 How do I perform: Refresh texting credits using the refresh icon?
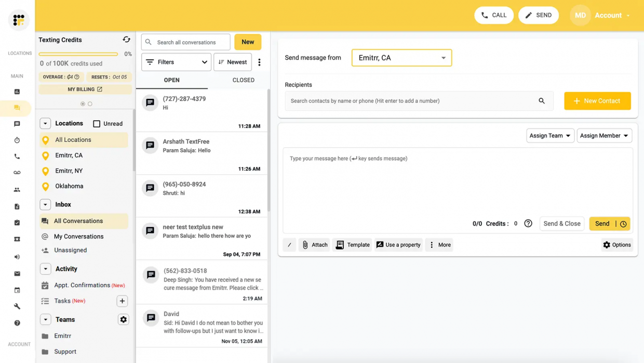coord(126,39)
